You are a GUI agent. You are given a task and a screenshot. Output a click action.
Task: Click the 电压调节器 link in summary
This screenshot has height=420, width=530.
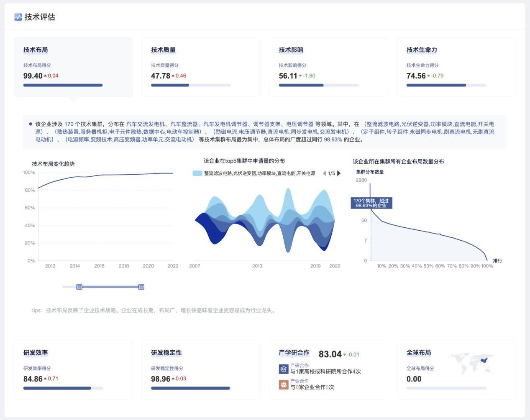pyautogui.click(x=300, y=124)
